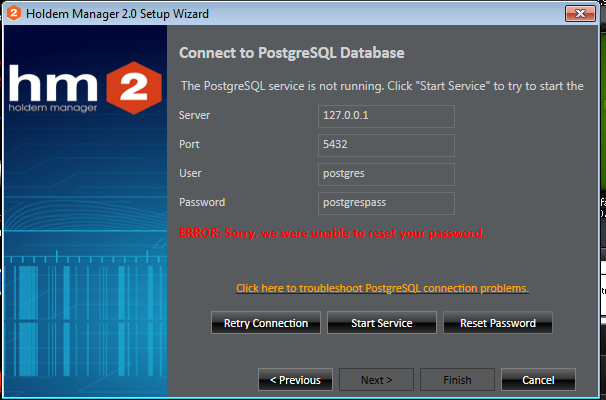The image size is (606, 400).
Task: Click the 'Holdem Manager 2.0 Setup Wizard' title
Action: click(x=117, y=14)
